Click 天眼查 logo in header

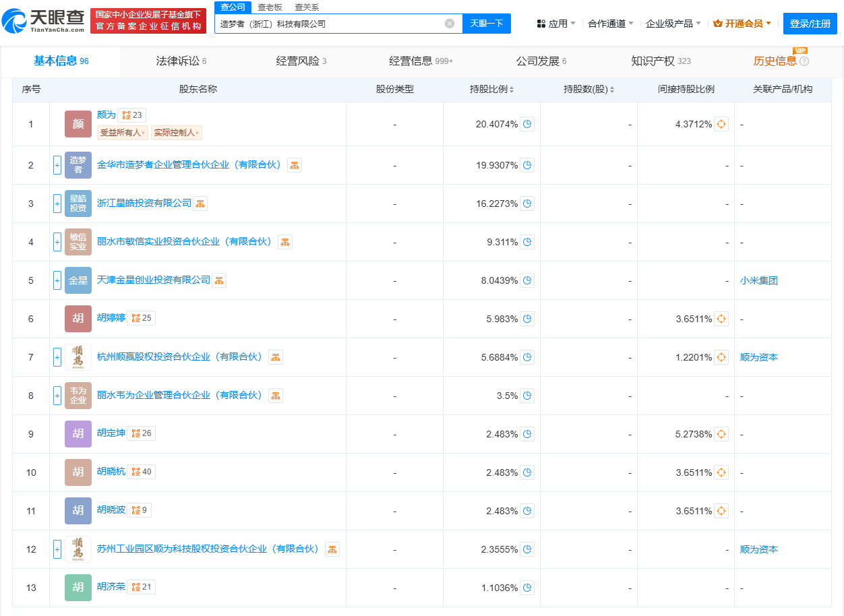click(44, 22)
